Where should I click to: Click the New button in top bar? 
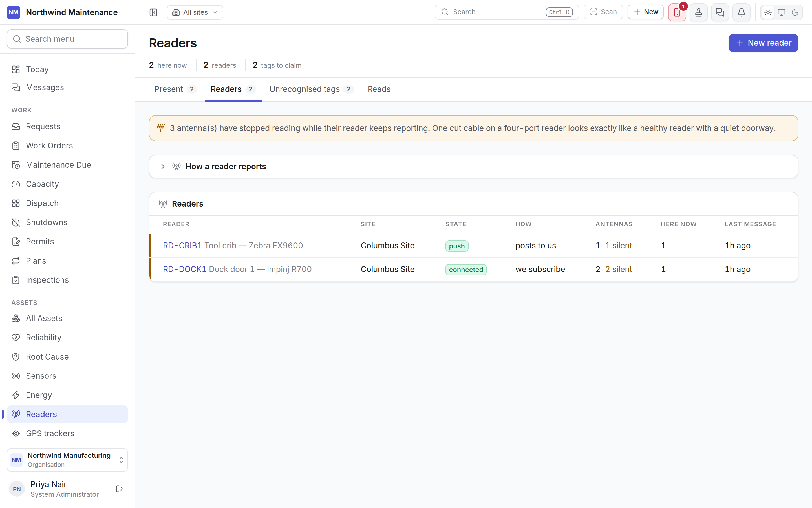tap(646, 12)
